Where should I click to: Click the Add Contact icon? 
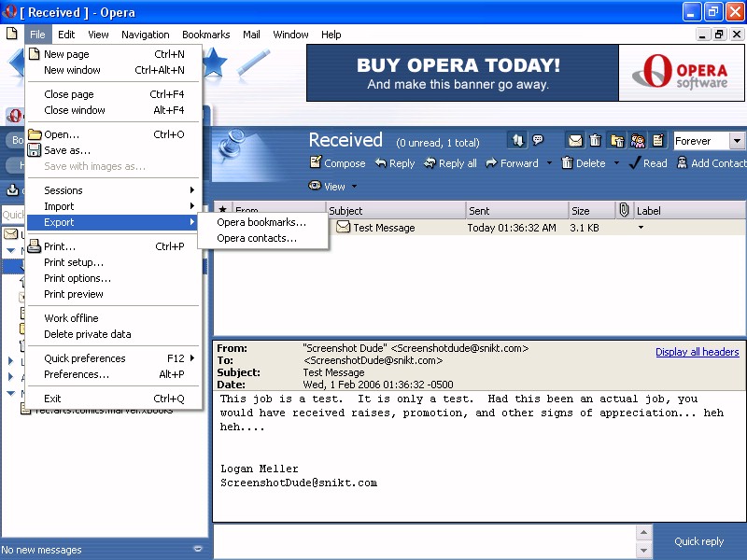tap(682, 163)
